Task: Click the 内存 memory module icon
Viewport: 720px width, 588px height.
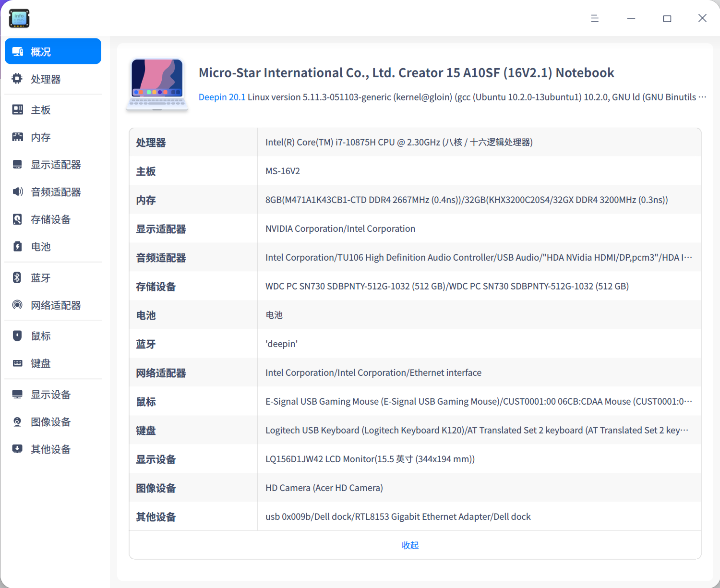Action: [17, 137]
